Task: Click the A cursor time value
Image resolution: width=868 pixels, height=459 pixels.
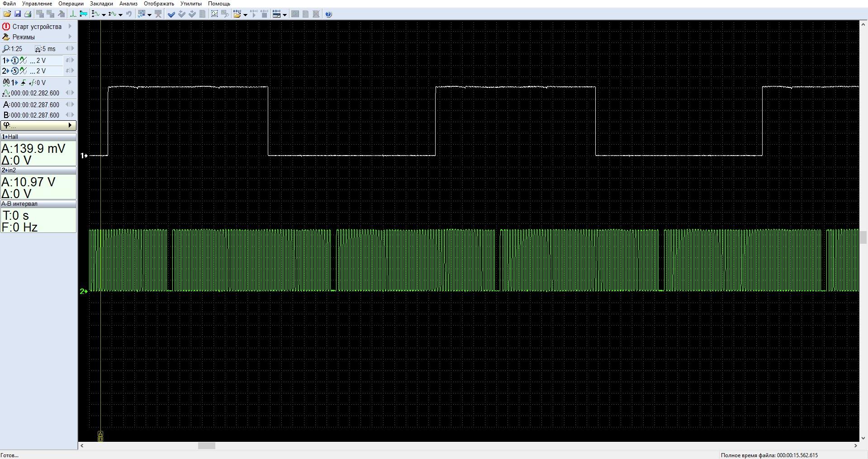Action: click(35, 104)
